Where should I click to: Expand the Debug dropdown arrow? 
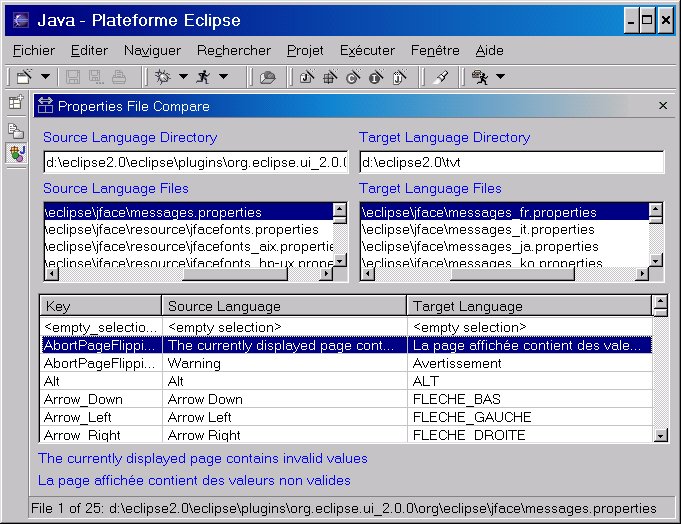183,77
